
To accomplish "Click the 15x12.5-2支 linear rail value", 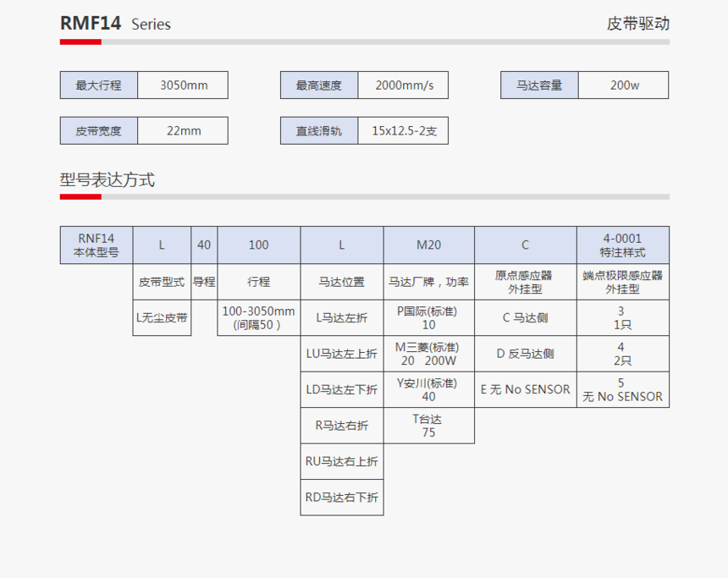I will [x=403, y=131].
